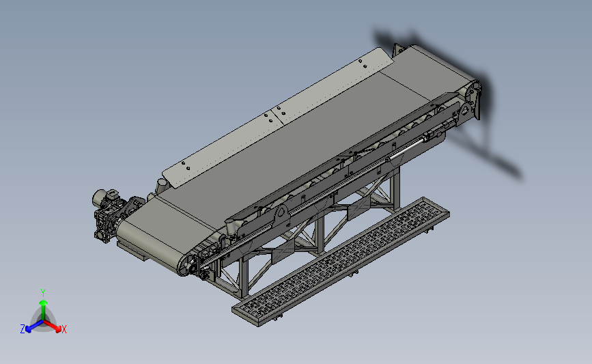Select the perforated walkway grating platform

[x=341, y=262]
